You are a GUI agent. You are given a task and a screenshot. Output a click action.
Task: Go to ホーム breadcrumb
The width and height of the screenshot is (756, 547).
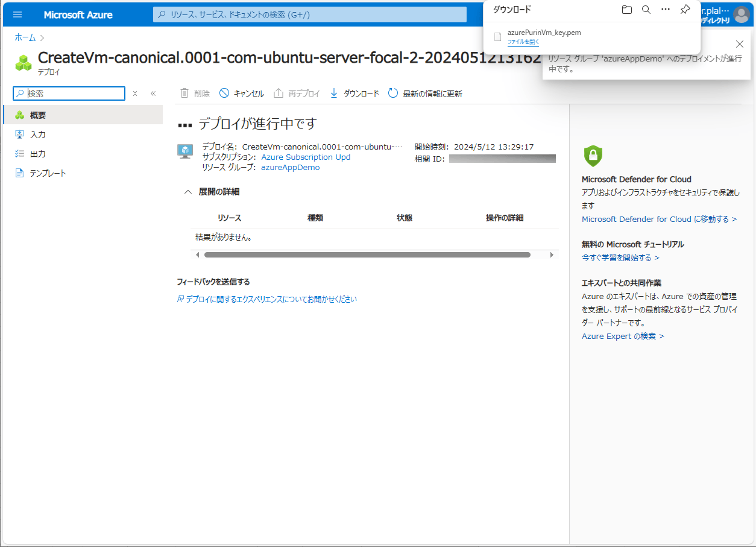(x=25, y=37)
